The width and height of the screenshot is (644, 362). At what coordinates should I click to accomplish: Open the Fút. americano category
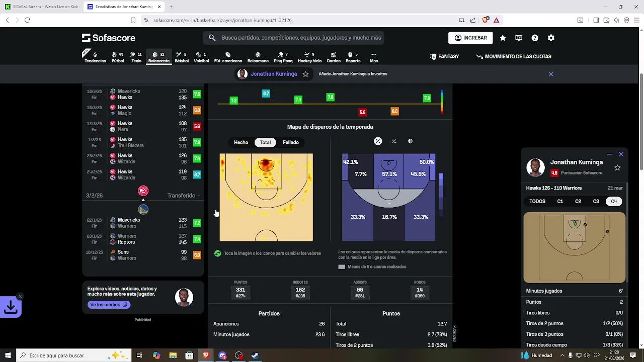228,57
